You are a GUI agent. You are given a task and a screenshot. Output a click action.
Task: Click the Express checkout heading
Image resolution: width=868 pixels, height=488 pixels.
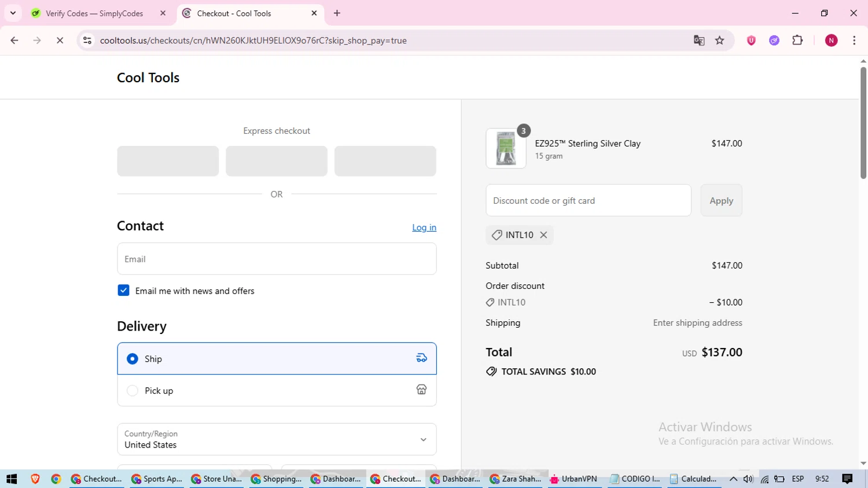(277, 131)
